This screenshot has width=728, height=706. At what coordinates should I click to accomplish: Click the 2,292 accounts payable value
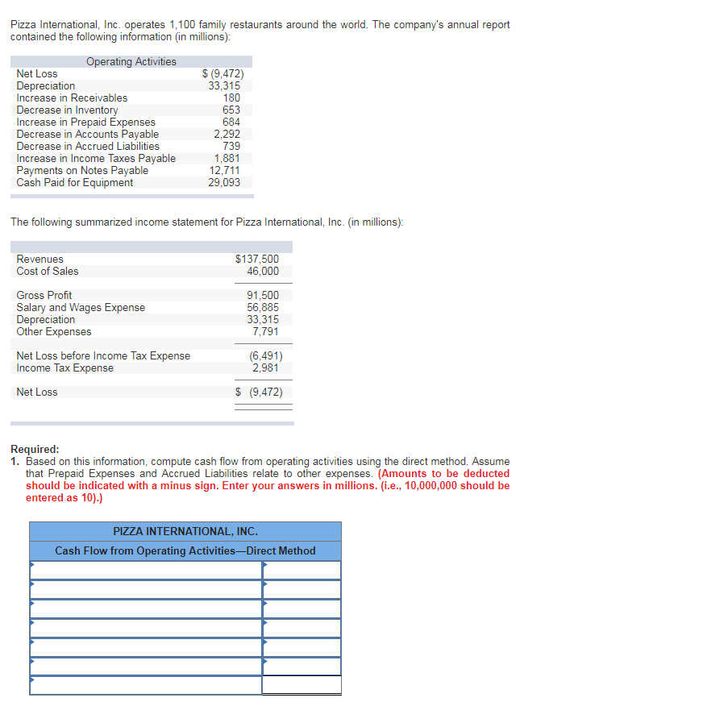coord(227,134)
